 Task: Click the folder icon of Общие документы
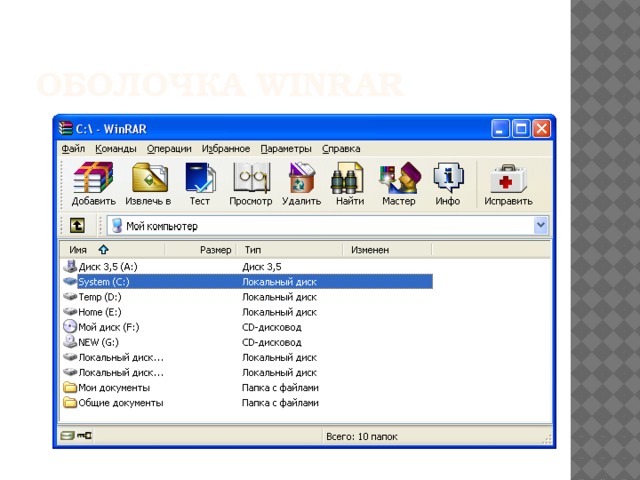[x=70, y=402]
